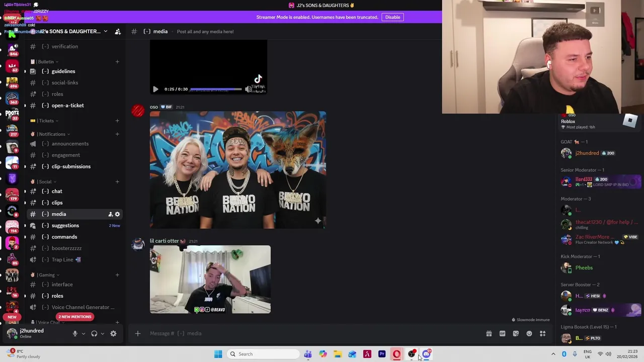Open the sticker picker
The height and width of the screenshot is (362, 644).
click(x=516, y=333)
